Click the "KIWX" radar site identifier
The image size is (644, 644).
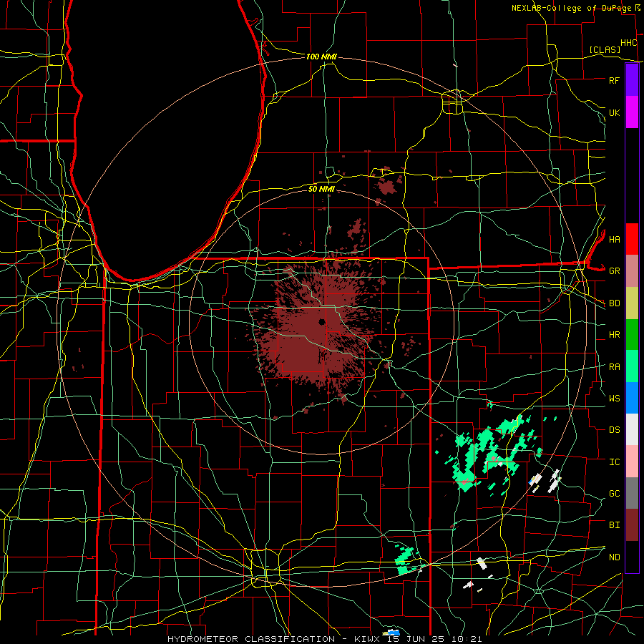click(366, 639)
